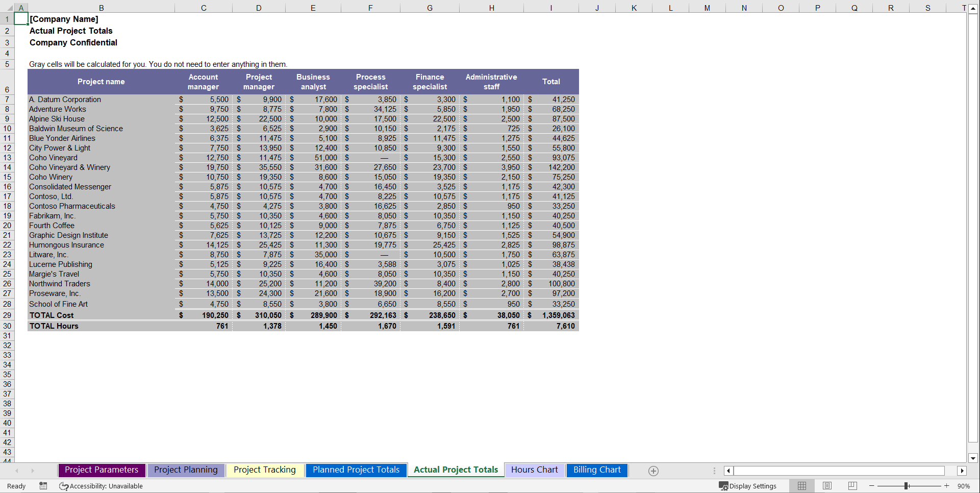Select the Baldwin Museum of Science cell

click(x=101, y=129)
